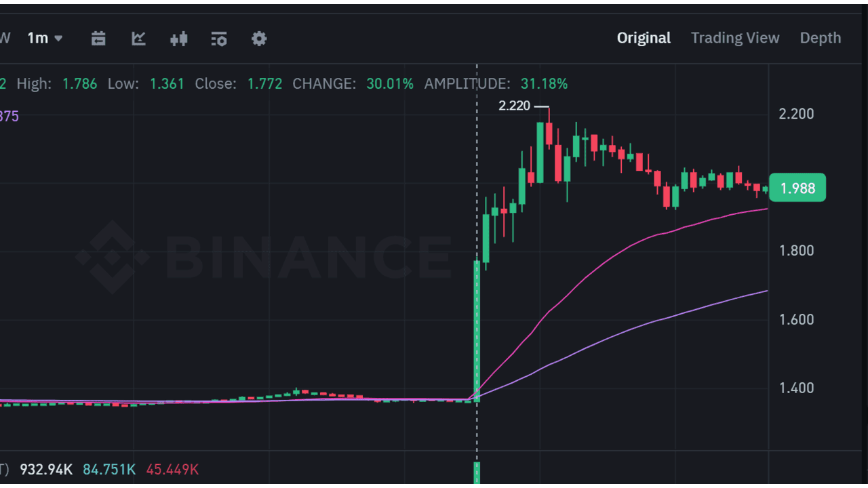This screenshot has width=868, height=488.
Task: Click the 1.600 price axis label
Action: click(x=796, y=319)
